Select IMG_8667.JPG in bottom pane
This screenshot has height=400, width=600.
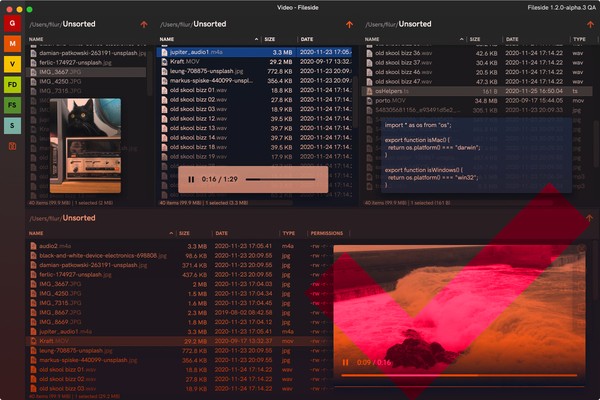click(x=180, y=313)
